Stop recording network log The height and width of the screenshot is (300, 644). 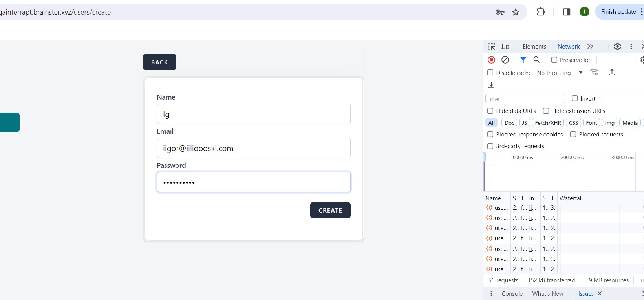click(491, 60)
